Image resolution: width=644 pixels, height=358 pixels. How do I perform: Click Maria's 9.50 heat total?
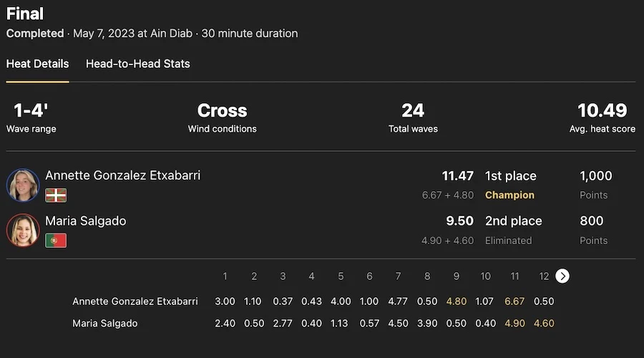coord(459,221)
